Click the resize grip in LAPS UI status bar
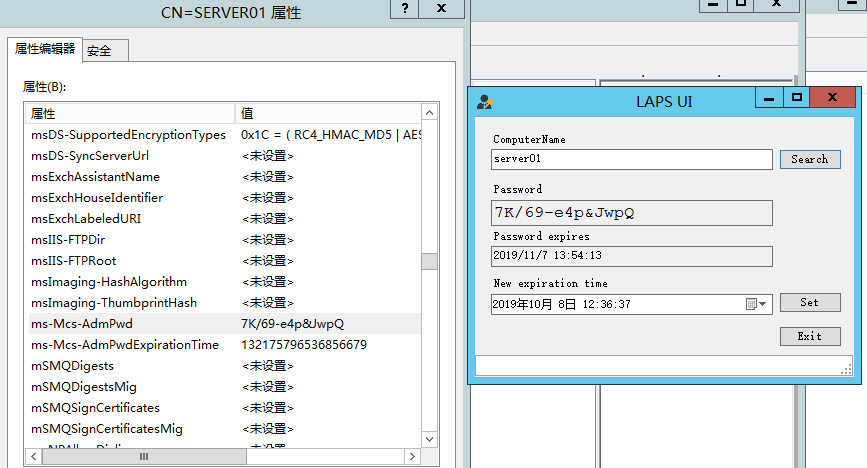Image resolution: width=867 pixels, height=468 pixels. (847, 370)
